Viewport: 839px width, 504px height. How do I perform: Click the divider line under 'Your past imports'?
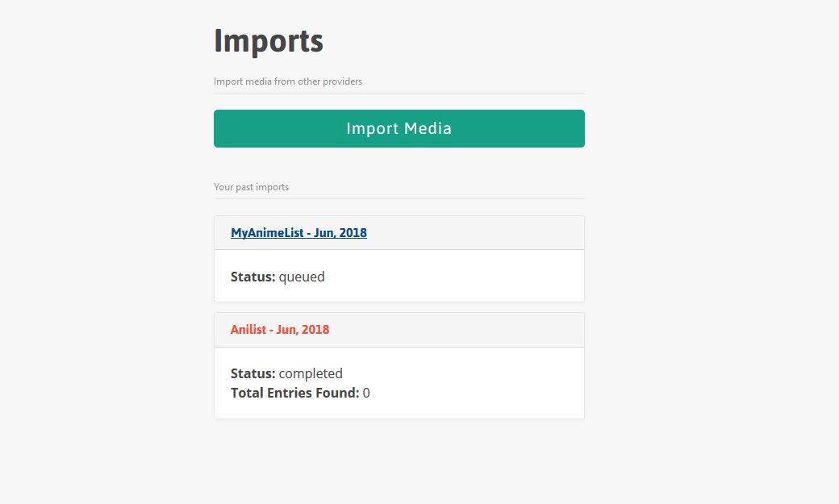click(399, 198)
